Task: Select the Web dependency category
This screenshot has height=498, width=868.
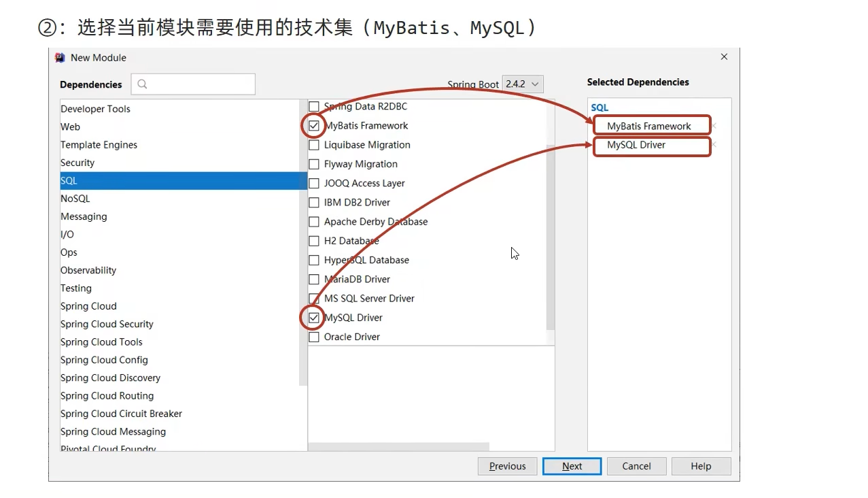Action: (71, 127)
